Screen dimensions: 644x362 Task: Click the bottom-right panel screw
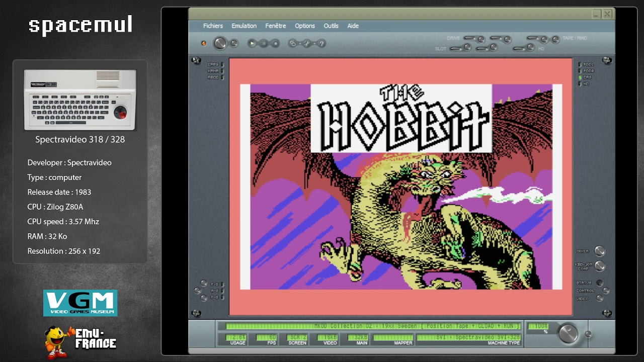[x=607, y=313]
